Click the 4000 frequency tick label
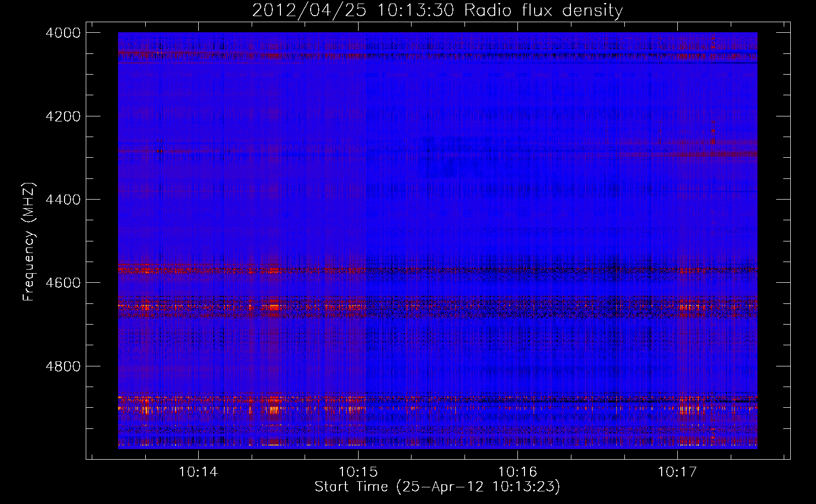The height and width of the screenshot is (504, 816). click(63, 33)
